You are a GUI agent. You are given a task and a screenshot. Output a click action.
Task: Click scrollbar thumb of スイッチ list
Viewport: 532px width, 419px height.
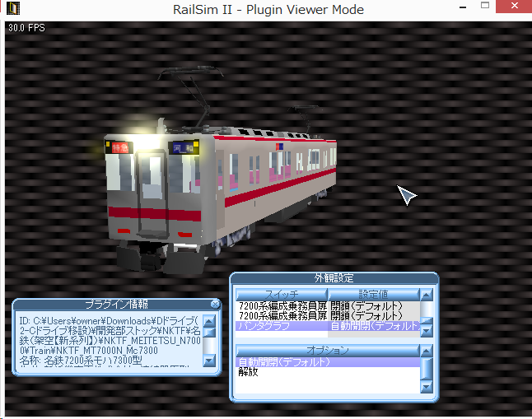pyautogui.click(x=427, y=321)
